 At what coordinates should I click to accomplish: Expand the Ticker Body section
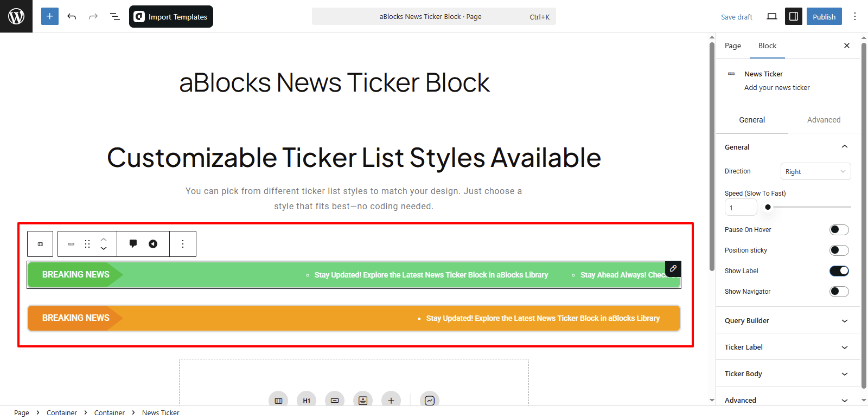788,373
